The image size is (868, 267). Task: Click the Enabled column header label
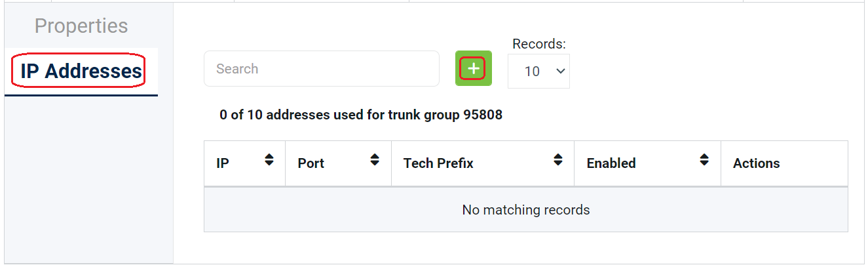coord(611,163)
